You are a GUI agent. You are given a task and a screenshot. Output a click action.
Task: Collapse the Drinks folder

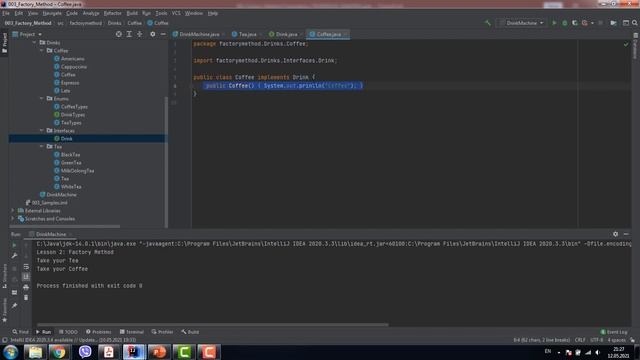(x=34, y=42)
